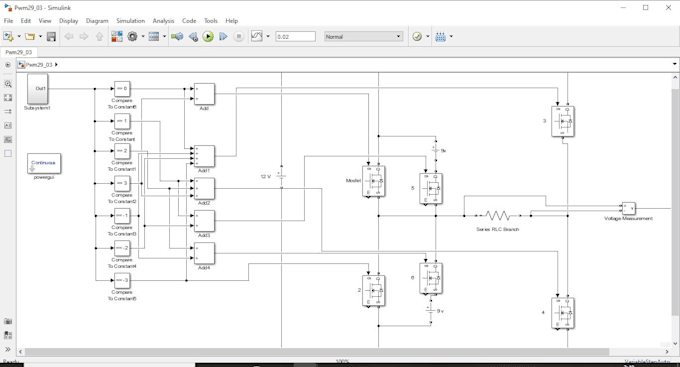Click the Update Diagram icon
Screen dimensions: 680x367
[177, 36]
